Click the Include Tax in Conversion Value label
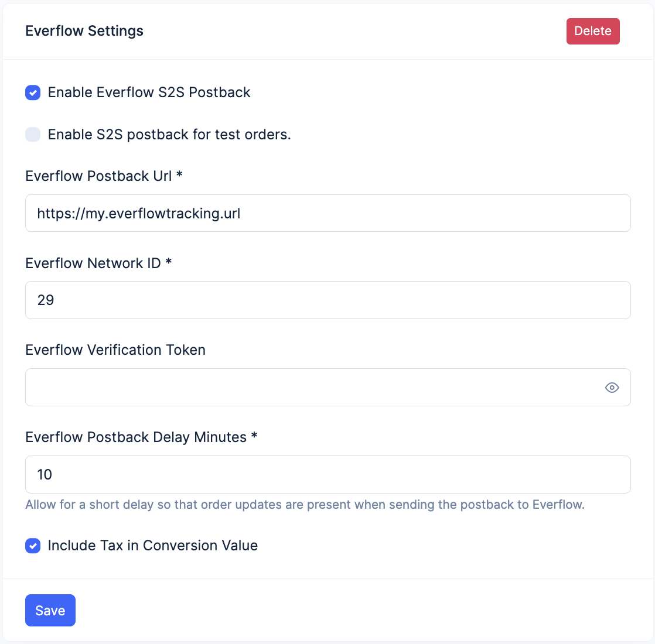 click(x=152, y=546)
